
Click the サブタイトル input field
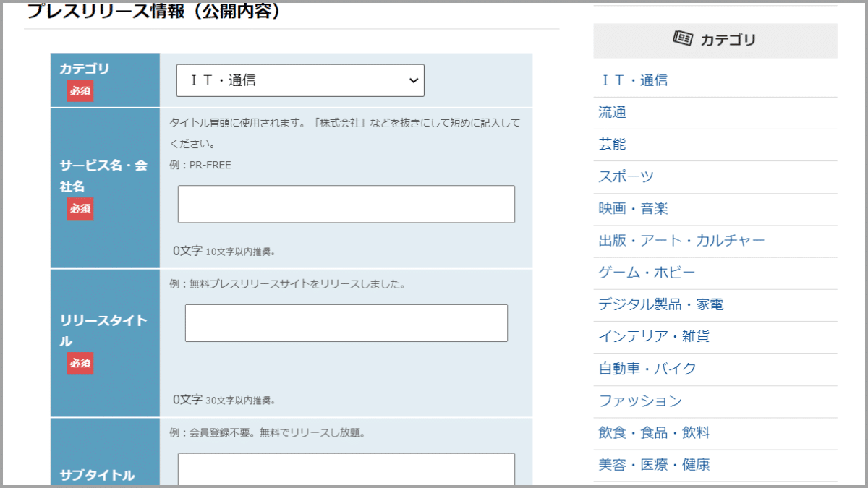tap(346, 470)
